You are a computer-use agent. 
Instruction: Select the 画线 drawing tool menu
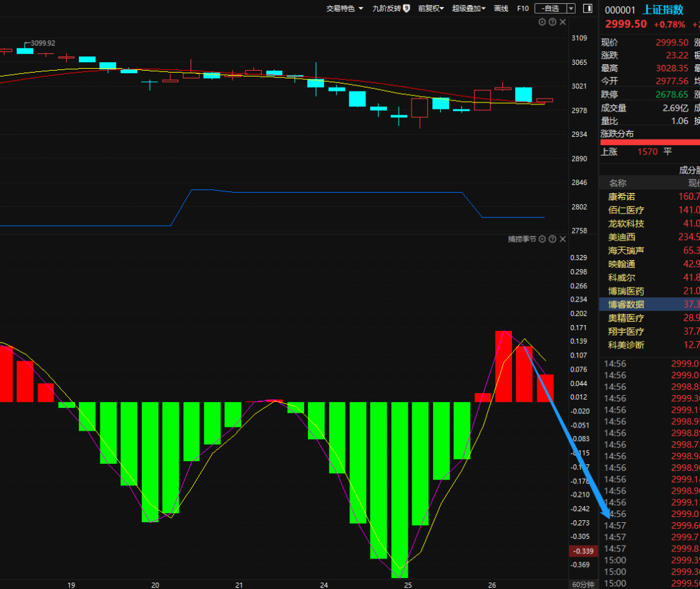(501, 8)
